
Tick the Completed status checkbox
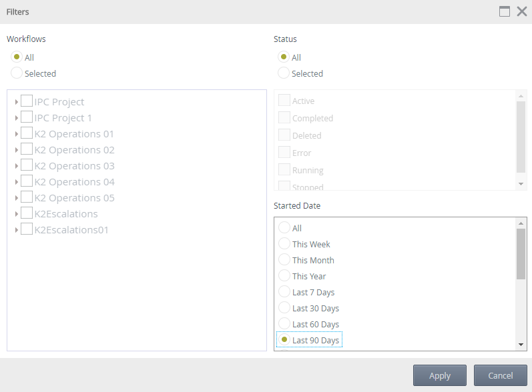[x=284, y=117]
